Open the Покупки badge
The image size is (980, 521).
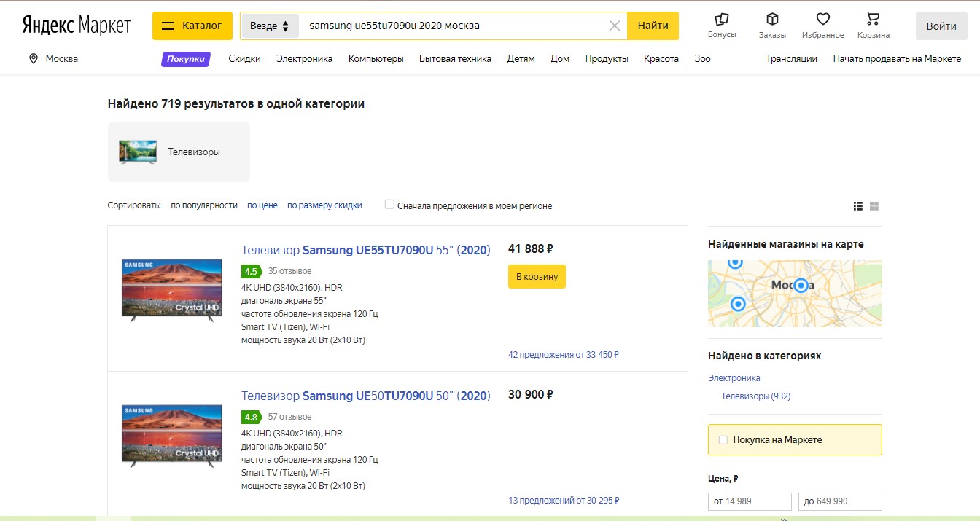point(186,59)
